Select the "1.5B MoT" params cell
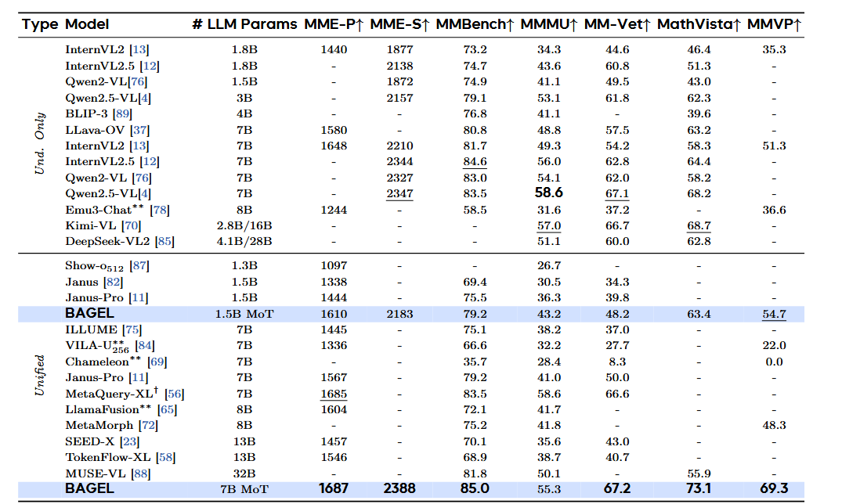The height and width of the screenshot is (504, 842). click(244, 314)
